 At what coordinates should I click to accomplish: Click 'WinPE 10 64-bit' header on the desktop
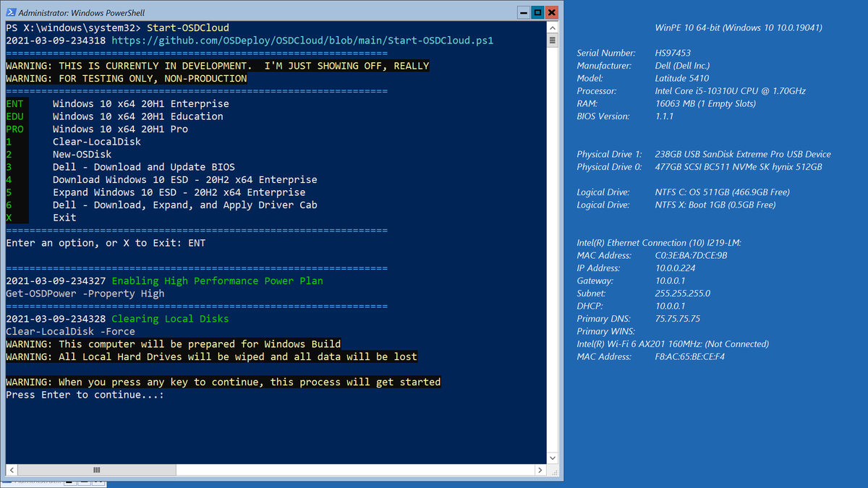click(738, 27)
